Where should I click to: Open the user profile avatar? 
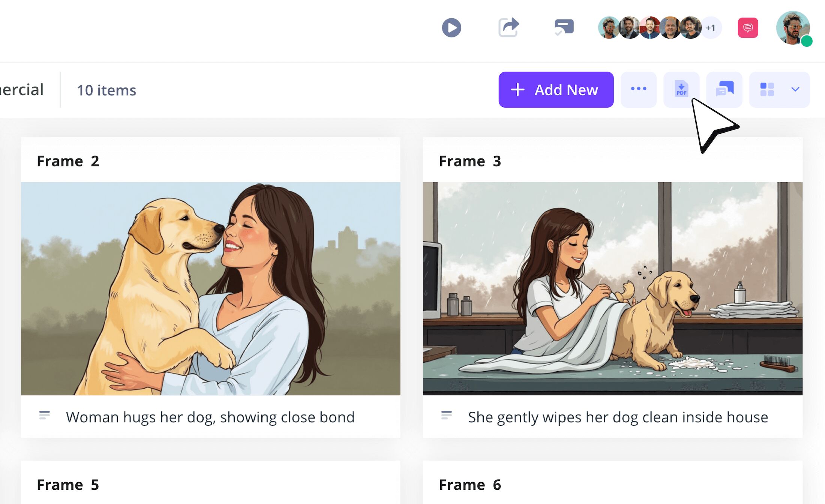pyautogui.click(x=792, y=28)
